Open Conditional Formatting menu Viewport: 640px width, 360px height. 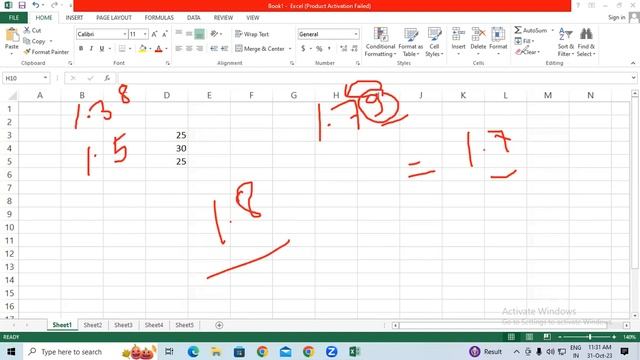(x=380, y=42)
